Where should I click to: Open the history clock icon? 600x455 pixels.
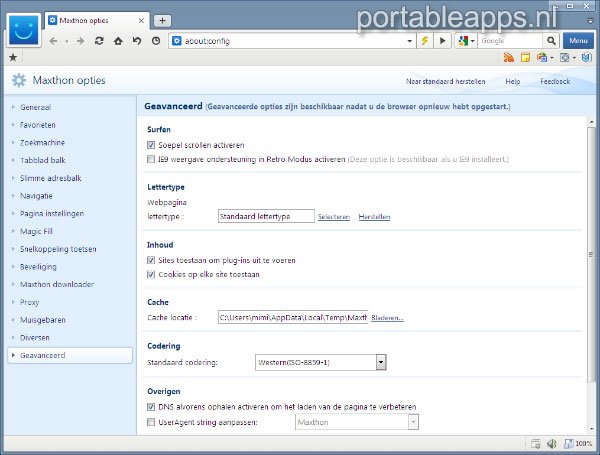click(156, 41)
